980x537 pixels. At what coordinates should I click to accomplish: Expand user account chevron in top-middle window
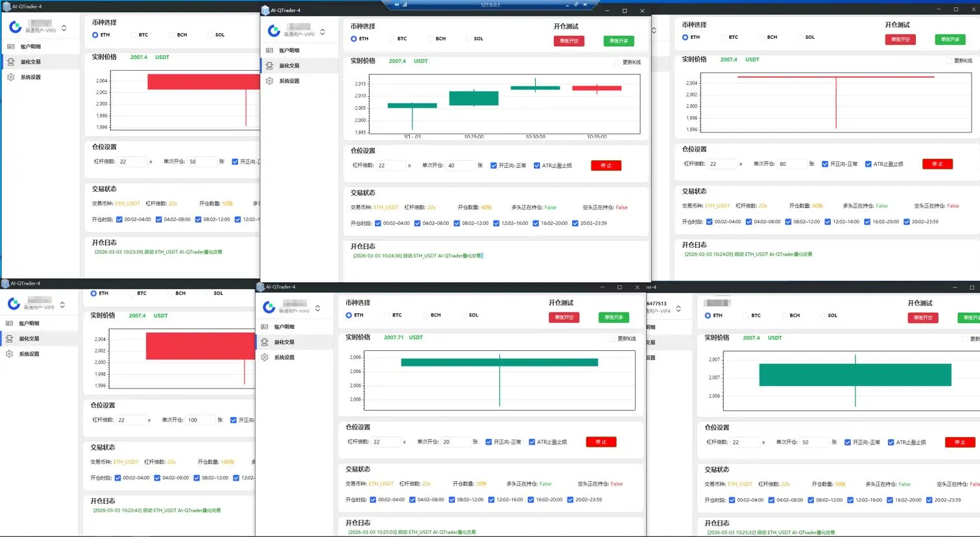322,32
